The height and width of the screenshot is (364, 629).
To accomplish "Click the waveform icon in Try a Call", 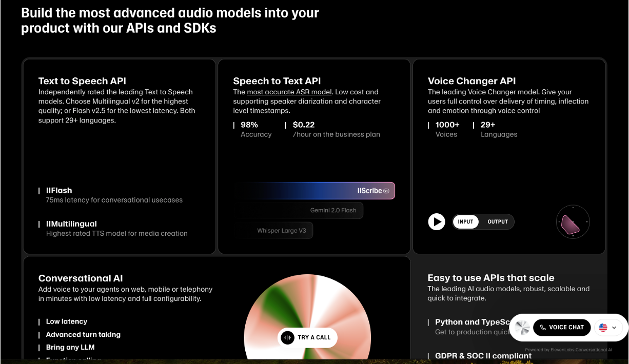I will 288,337.
